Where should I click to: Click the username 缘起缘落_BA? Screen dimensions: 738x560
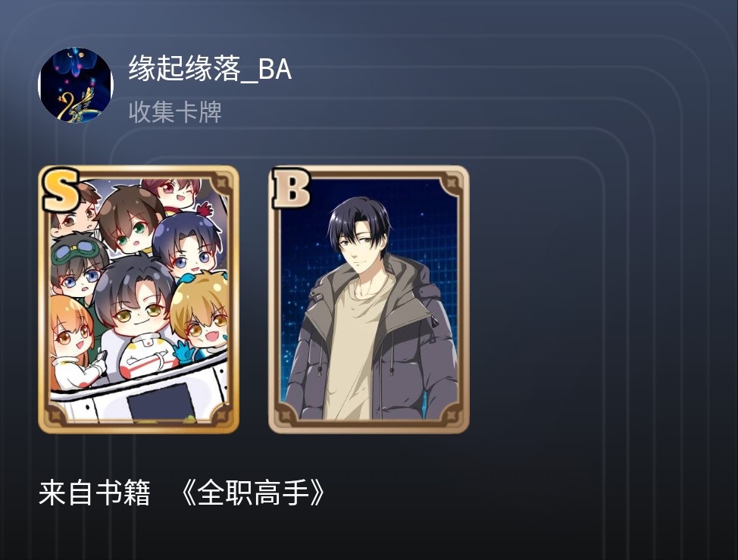[x=210, y=69]
